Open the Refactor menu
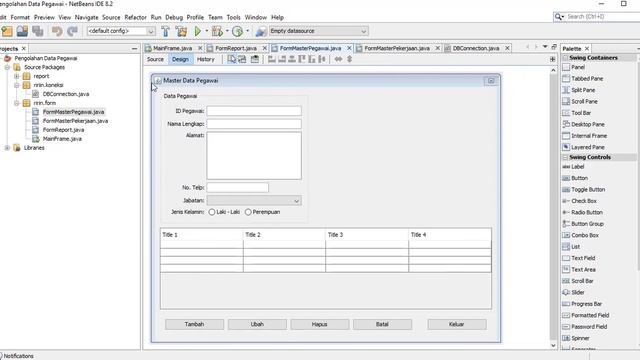Image resolution: width=640 pixels, height=360 pixels. coord(135,17)
